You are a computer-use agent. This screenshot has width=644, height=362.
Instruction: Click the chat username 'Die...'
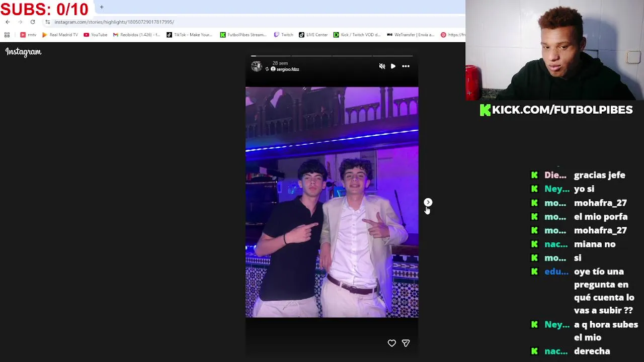(555, 175)
